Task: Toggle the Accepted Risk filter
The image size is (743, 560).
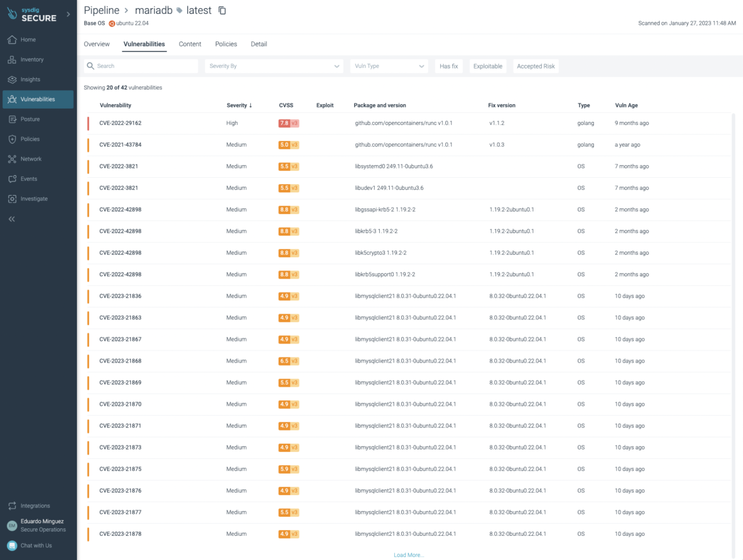Action: coord(536,66)
